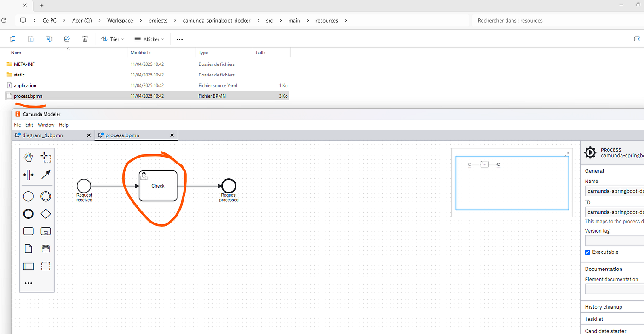Expand the chevron after Workspace in the breadcrumb
644x334 pixels.
(141, 21)
